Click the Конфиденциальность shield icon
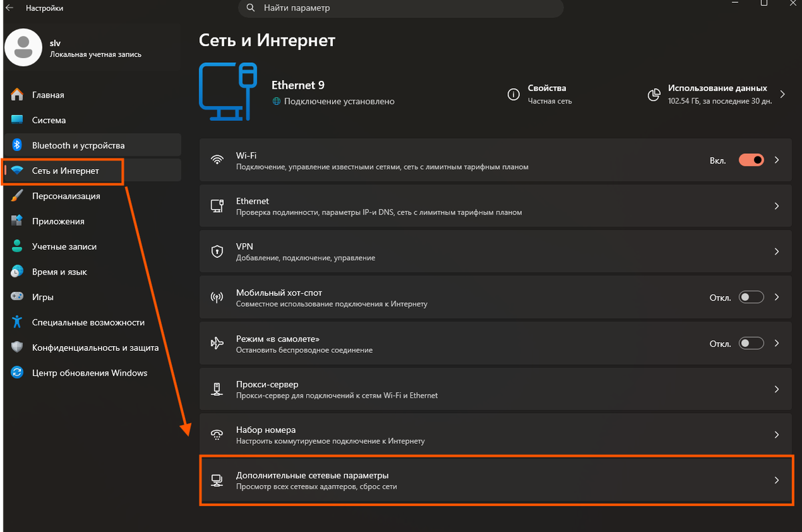The image size is (802, 532). point(17,348)
